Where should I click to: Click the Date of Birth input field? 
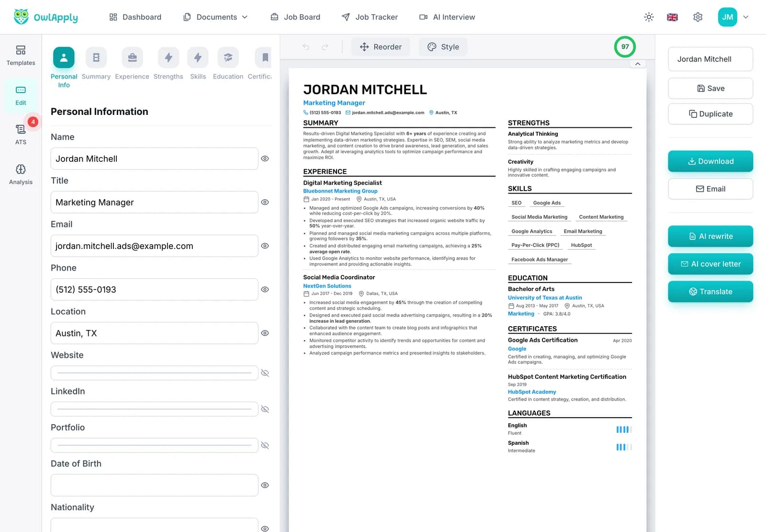point(154,485)
